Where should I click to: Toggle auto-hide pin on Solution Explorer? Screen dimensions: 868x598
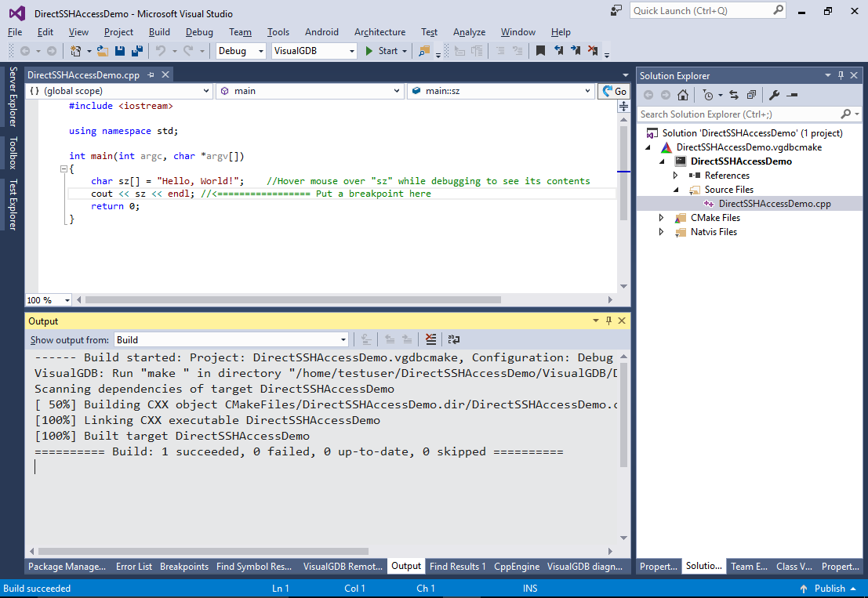(841, 75)
